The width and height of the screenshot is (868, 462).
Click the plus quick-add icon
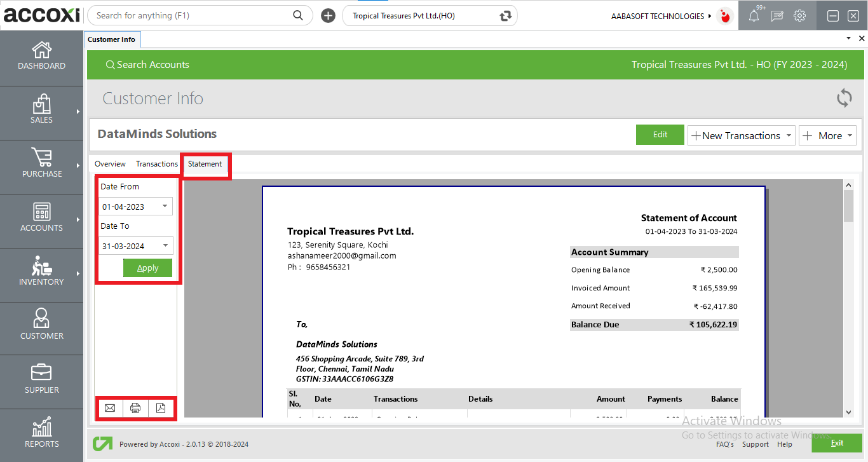pyautogui.click(x=328, y=16)
